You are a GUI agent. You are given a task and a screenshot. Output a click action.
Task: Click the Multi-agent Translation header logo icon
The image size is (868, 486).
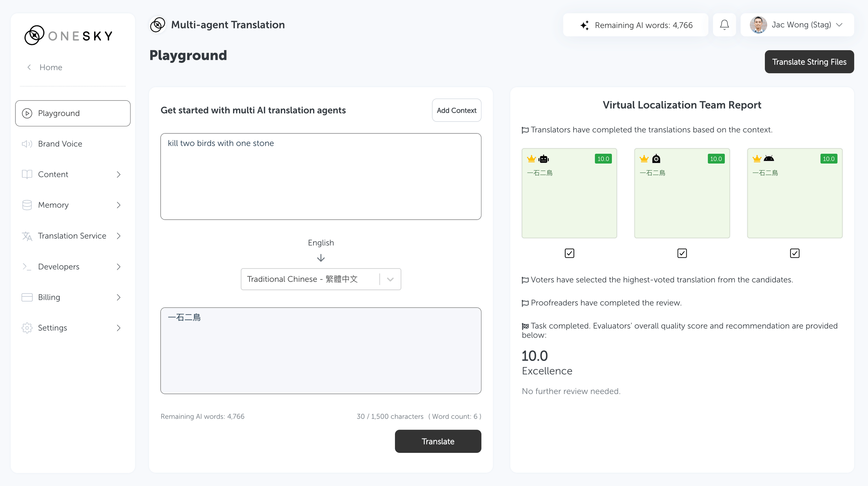click(x=157, y=25)
